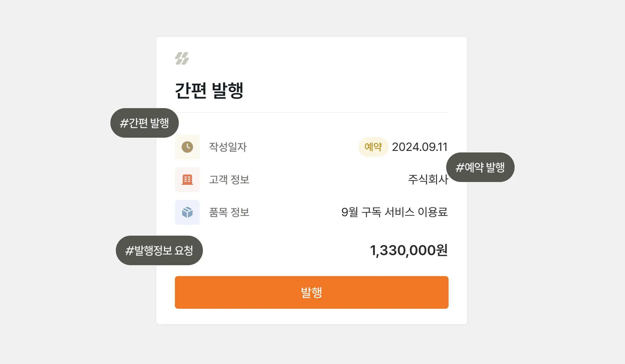Image resolution: width=625 pixels, height=364 pixels.
Task: Click the #간편 발행 tag
Action: pos(144,123)
